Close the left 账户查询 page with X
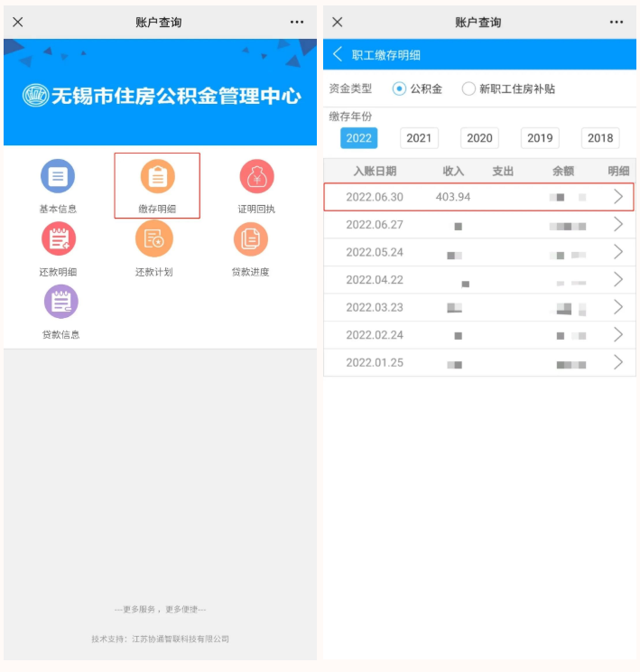The height and width of the screenshot is (672, 640). click(x=18, y=22)
